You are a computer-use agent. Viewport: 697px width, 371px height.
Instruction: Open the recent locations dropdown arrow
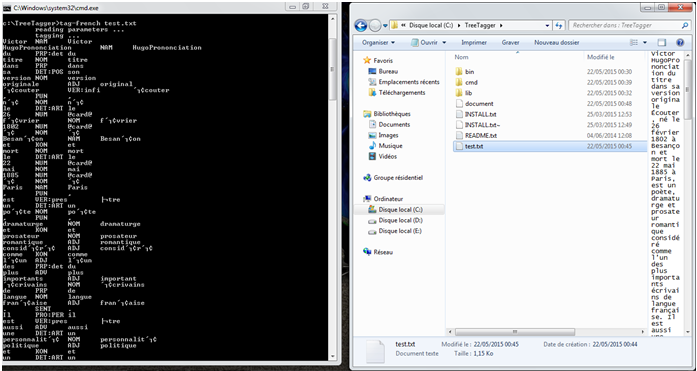385,26
